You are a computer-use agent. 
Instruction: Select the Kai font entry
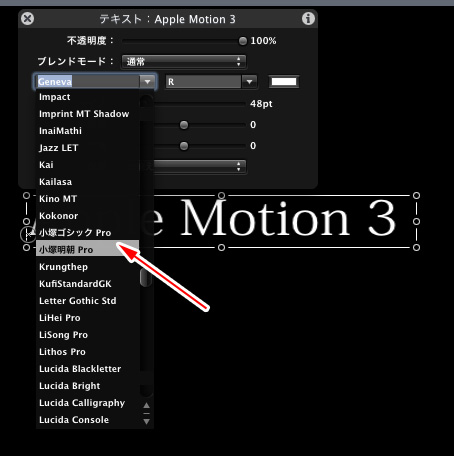click(88, 165)
